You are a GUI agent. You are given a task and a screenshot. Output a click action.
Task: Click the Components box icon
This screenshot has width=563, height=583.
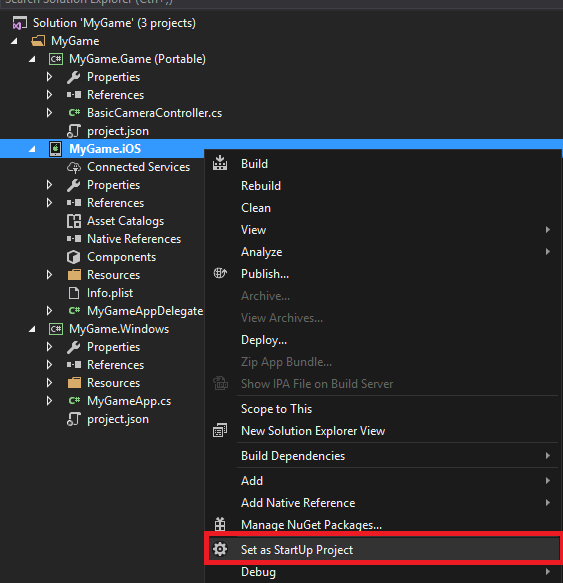tap(74, 257)
